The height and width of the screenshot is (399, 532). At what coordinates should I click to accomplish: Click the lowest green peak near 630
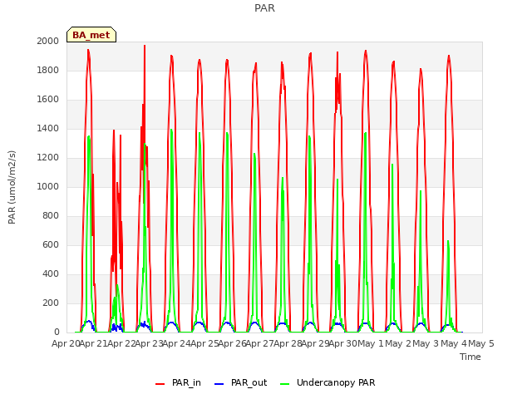(448, 241)
